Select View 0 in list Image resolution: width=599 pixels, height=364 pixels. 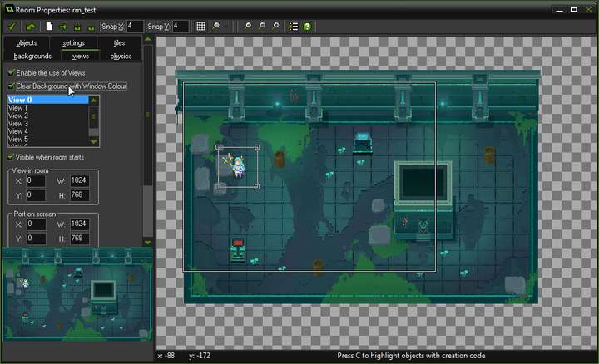tap(48, 100)
